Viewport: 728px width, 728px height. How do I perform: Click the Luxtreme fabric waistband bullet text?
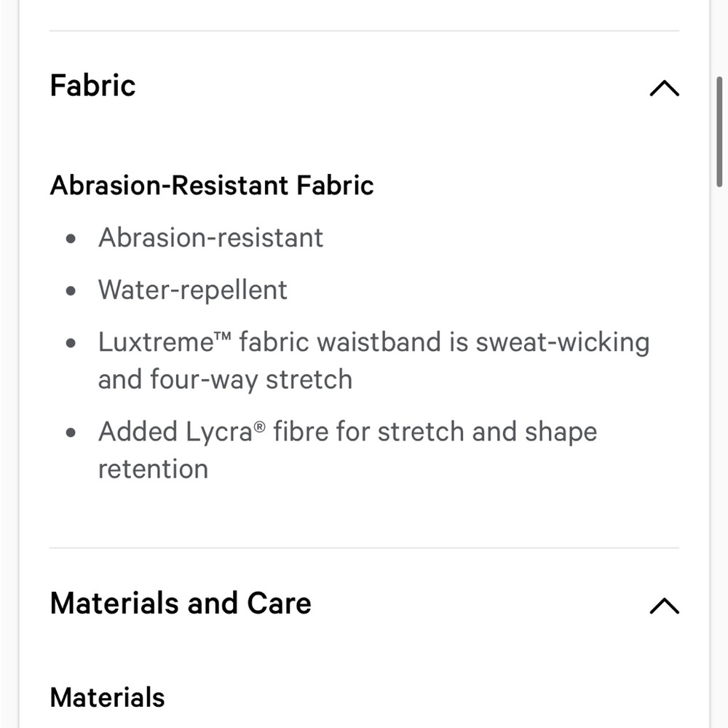click(373, 361)
